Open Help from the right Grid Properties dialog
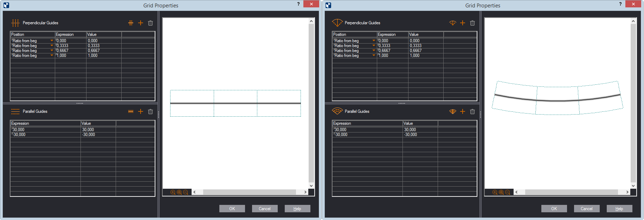Screen dimensions: 644x220 point(619,209)
